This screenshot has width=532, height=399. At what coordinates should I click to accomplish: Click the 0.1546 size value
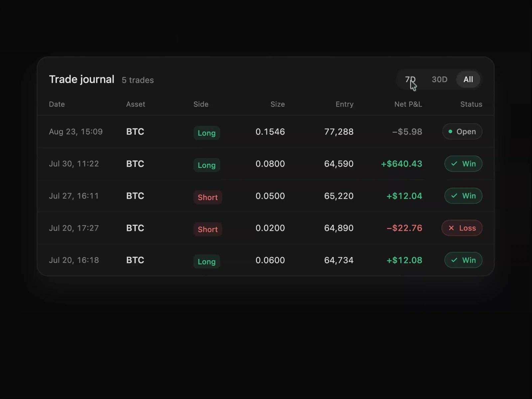pos(270,132)
